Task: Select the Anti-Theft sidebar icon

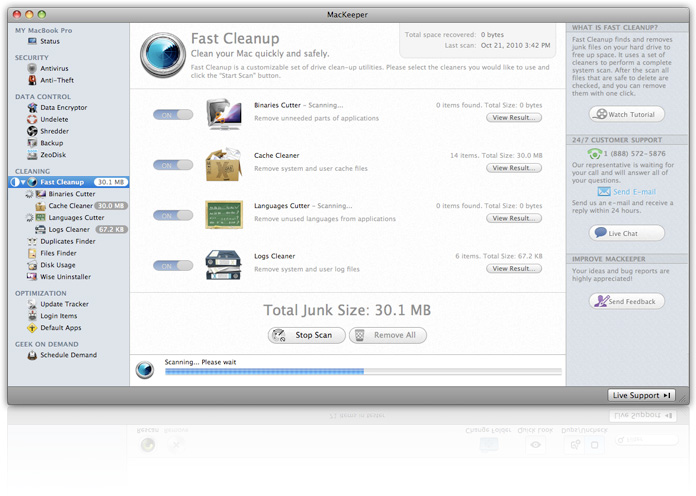Action: click(x=32, y=80)
